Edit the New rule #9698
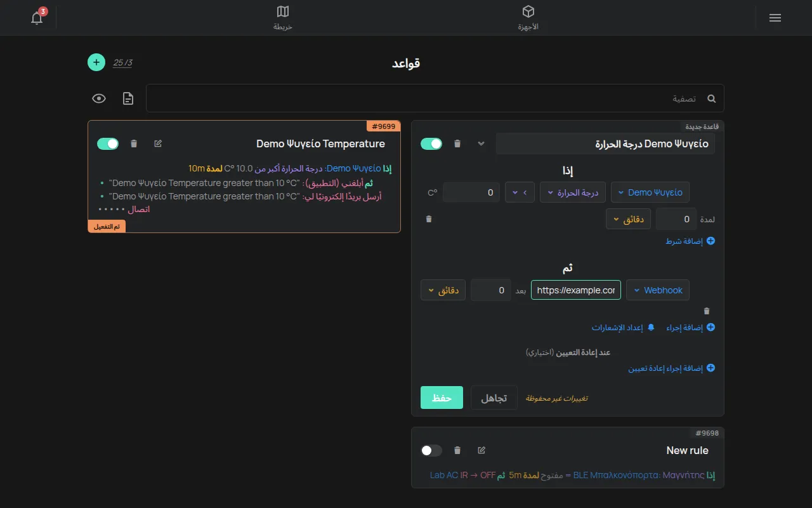This screenshot has height=508, width=812. click(481, 450)
